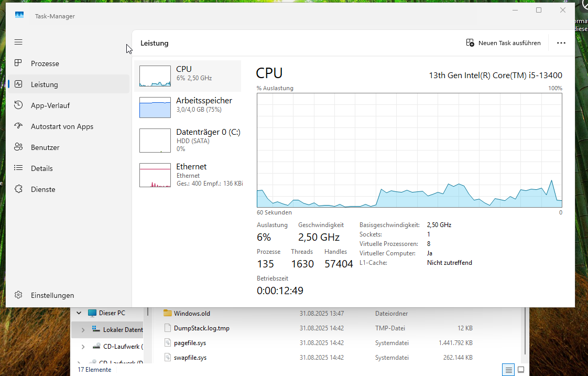Click the Details list icon

coord(18,168)
